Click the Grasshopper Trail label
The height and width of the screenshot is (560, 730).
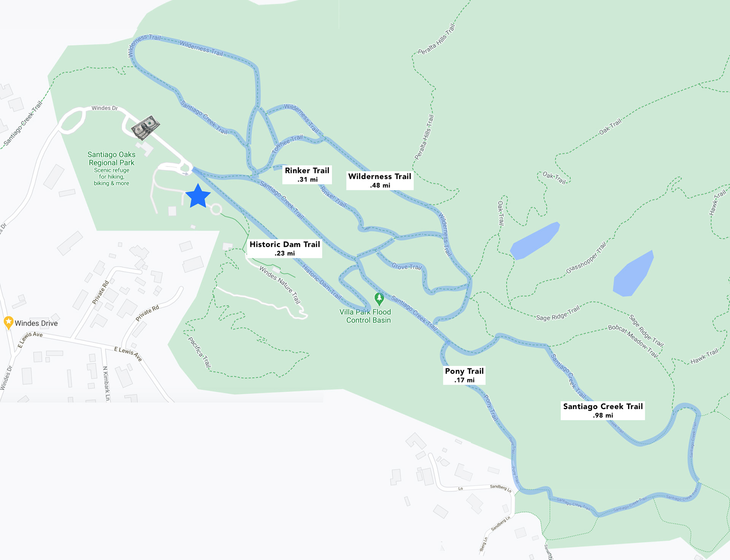586,257
